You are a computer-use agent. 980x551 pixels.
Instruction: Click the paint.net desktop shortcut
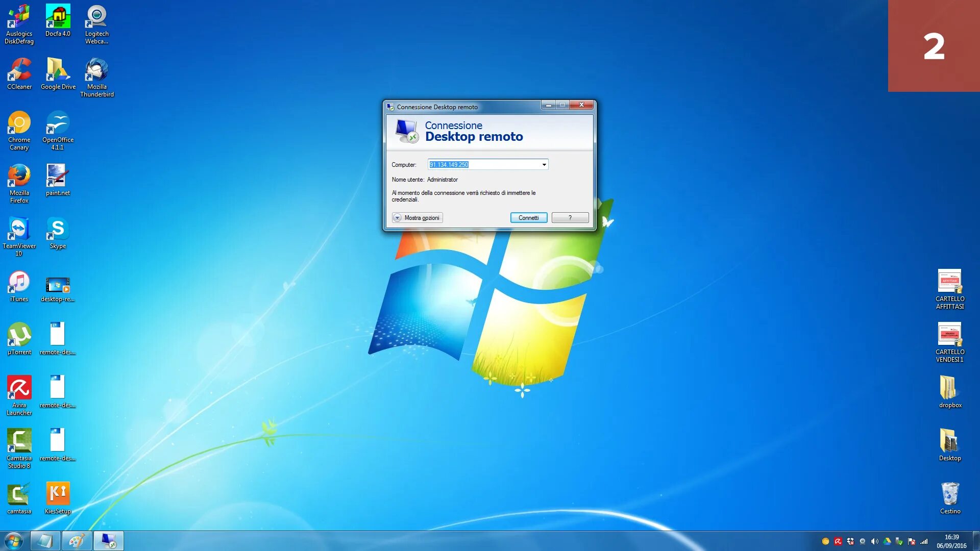58,180
